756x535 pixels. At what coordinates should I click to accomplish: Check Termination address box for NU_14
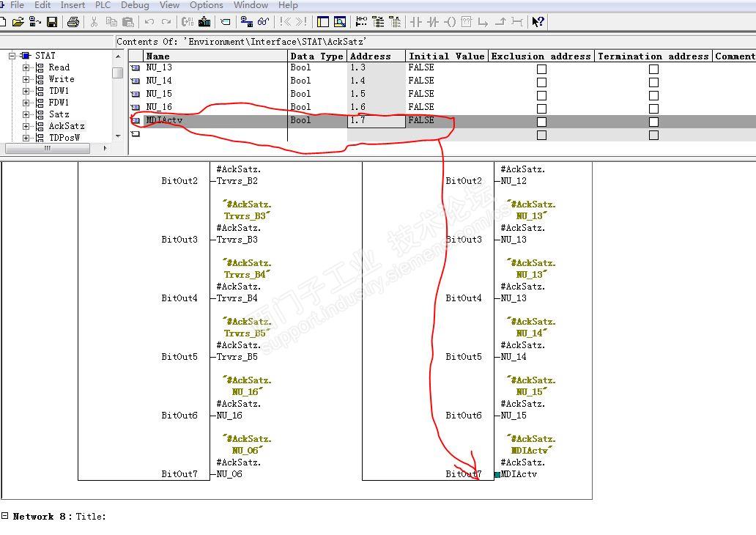(x=653, y=83)
